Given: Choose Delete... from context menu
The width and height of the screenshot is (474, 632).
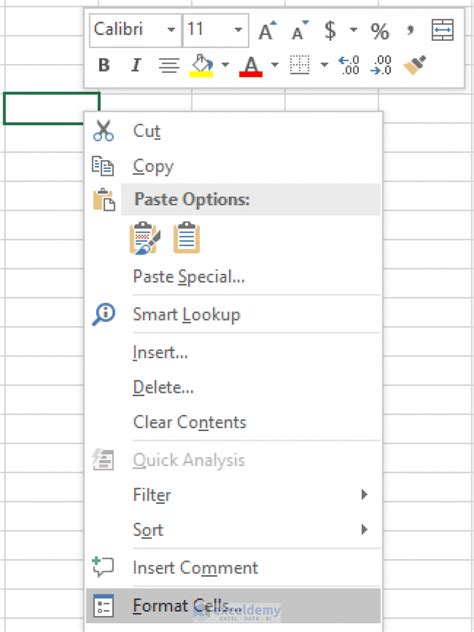Looking at the screenshot, I should pos(233,387).
